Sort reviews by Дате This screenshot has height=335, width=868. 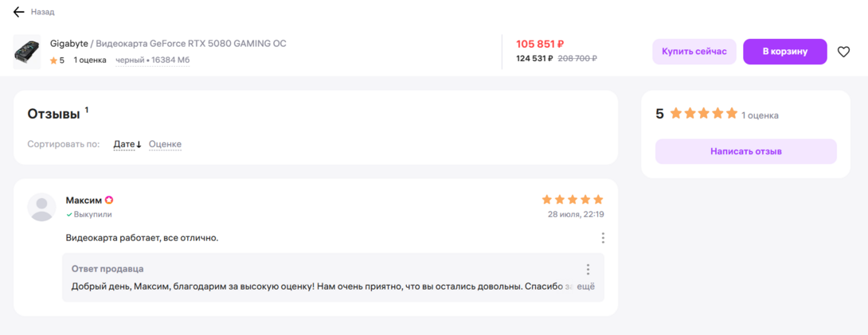pos(127,144)
